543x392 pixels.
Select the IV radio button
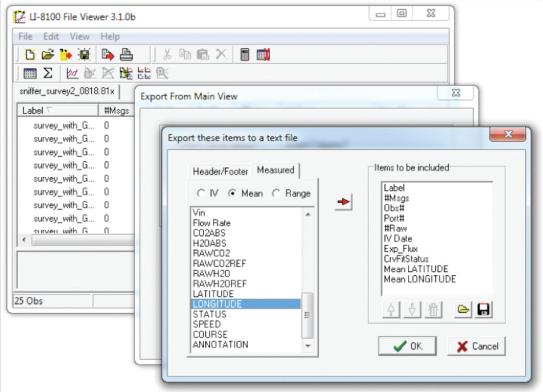click(x=201, y=193)
